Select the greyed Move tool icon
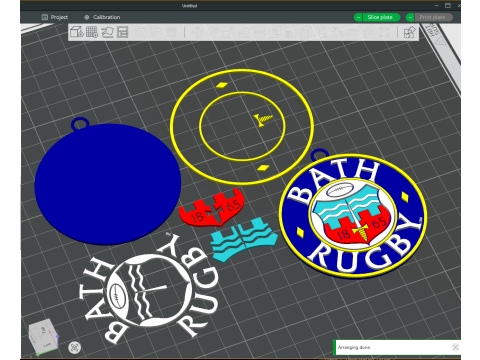This screenshot has height=360, width=480. [x=197, y=32]
